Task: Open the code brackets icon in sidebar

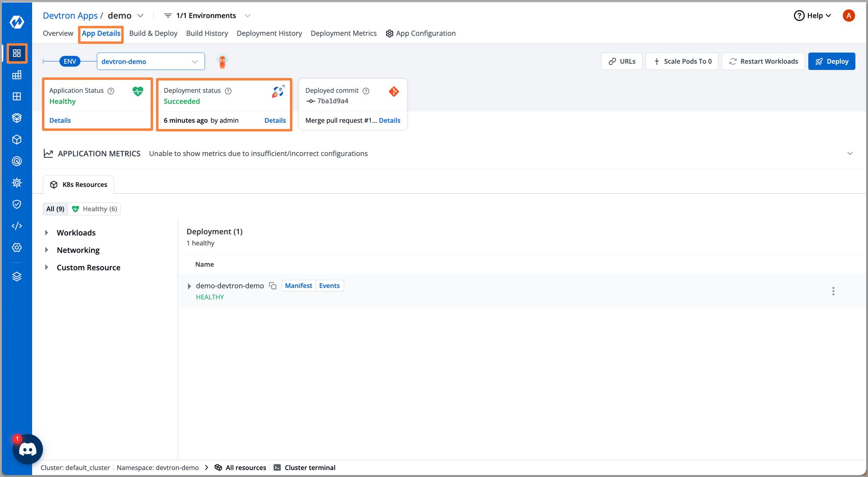Action: 17,226
